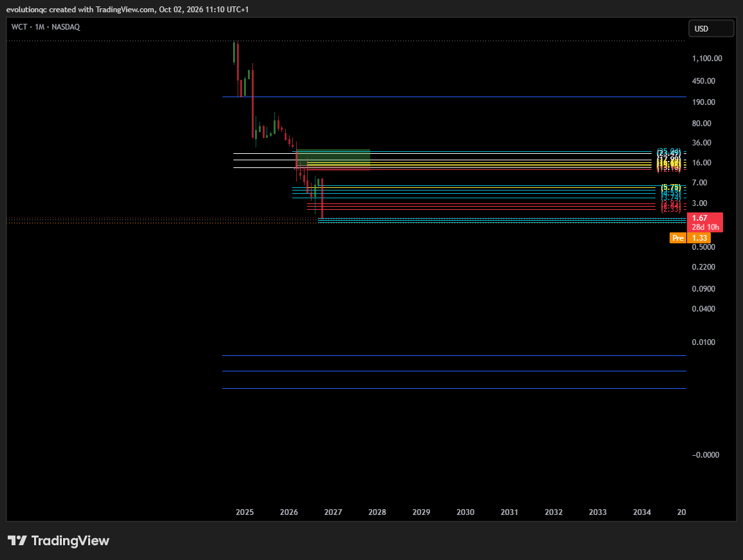
Task: Click the 2034 year label on time axis
Action: pos(642,512)
